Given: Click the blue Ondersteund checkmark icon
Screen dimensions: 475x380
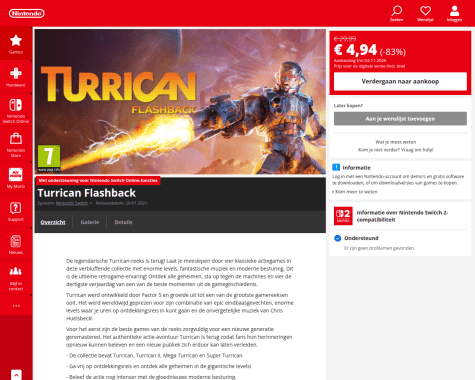Looking at the screenshot, I should click(338, 238).
